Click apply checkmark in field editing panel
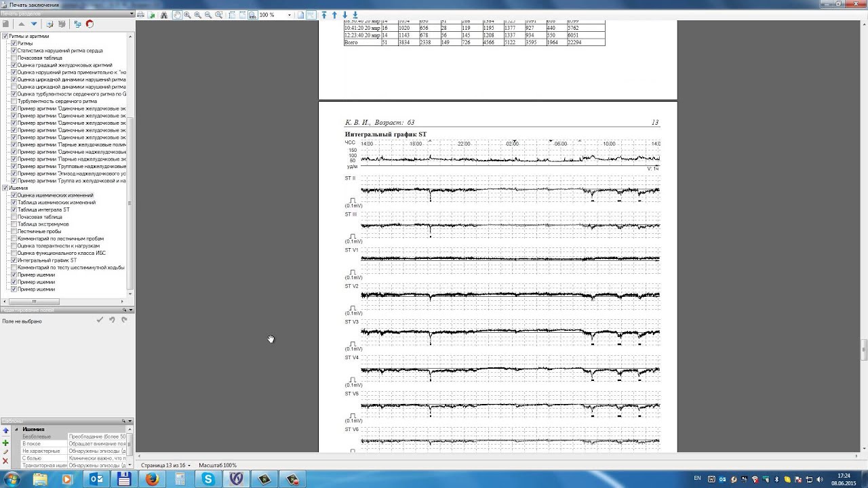Image resolution: width=868 pixels, height=488 pixels. tap(100, 320)
